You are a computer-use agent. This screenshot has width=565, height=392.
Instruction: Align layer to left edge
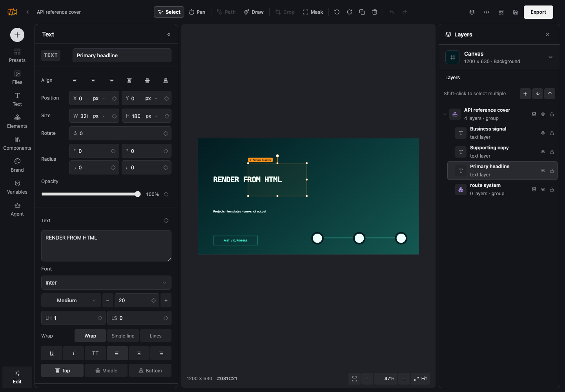pyautogui.click(x=75, y=80)
